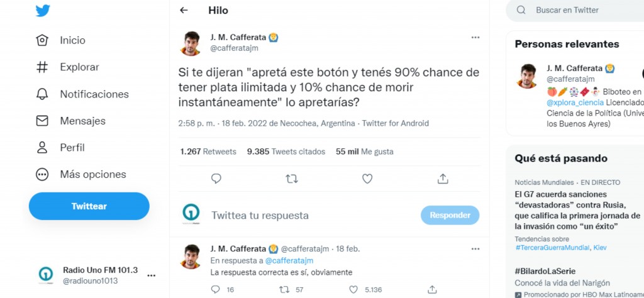This screenshot has width=644, height=298.
Task: Expand Radio Uno FM 101.3 account options
Action: 151,275
